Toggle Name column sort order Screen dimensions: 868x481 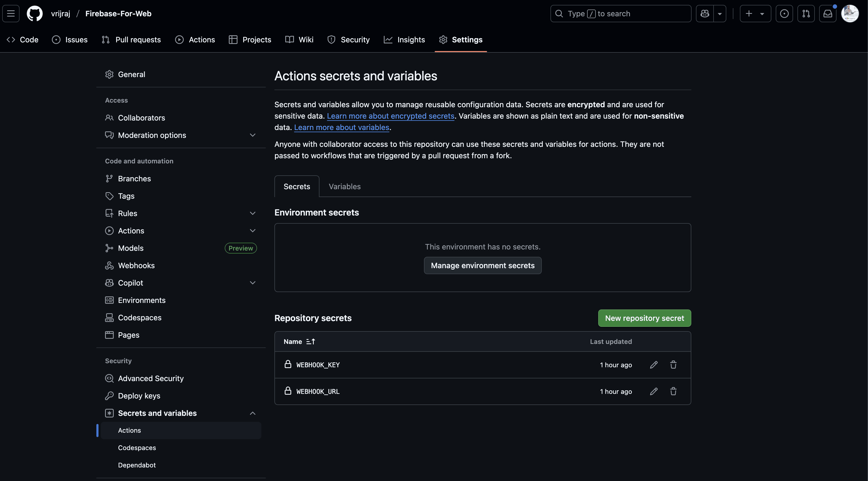tap(310, 341)
